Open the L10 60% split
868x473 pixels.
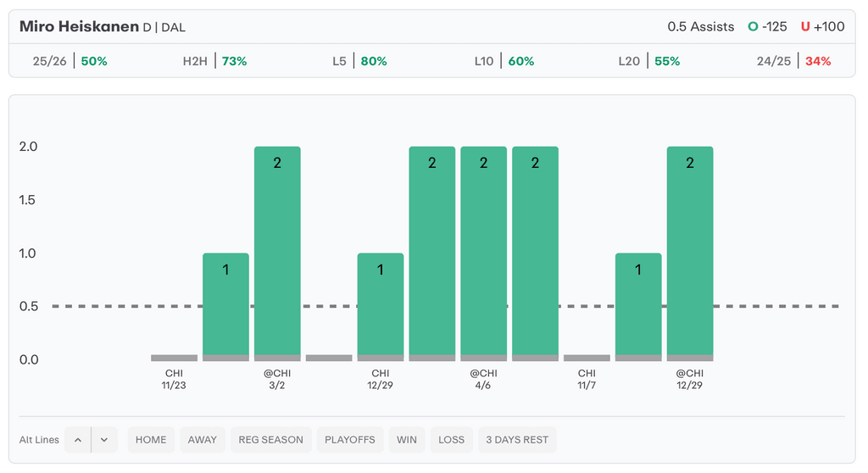coord(504,61)
